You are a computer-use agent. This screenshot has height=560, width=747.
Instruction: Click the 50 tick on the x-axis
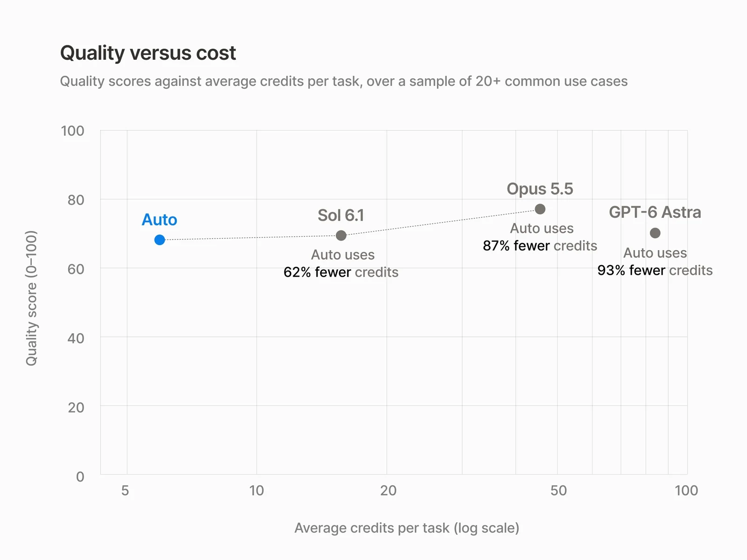[558, 490]
